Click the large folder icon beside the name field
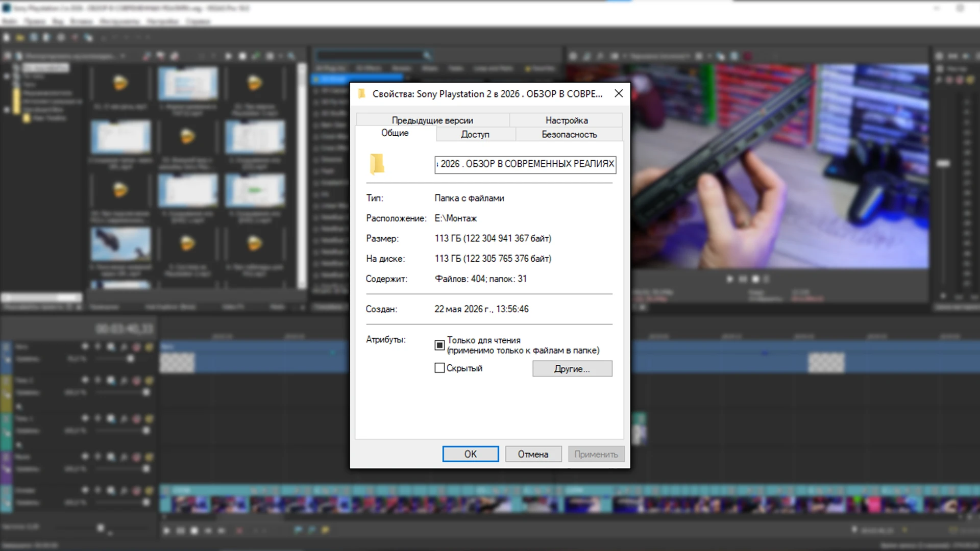 377,164
